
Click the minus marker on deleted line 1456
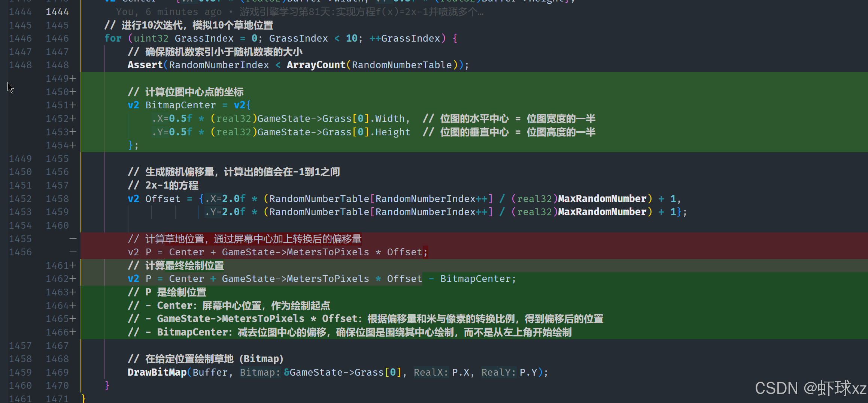[x=73, y=252]
